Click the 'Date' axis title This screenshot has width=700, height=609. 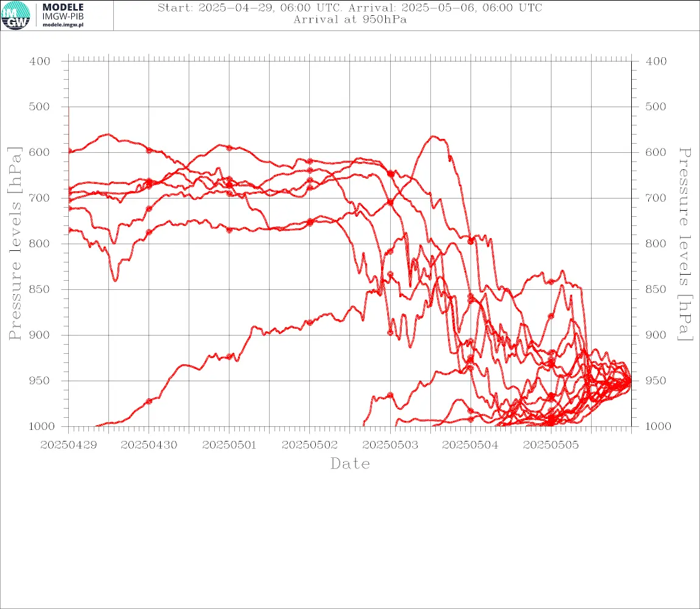[x=350, y=464]
